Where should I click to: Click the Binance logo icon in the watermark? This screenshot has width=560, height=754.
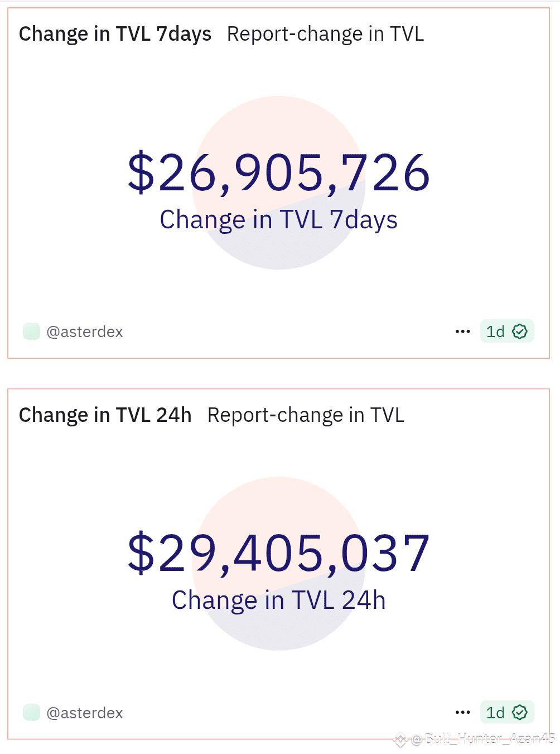pyautogui.click(x=400, y=740)
